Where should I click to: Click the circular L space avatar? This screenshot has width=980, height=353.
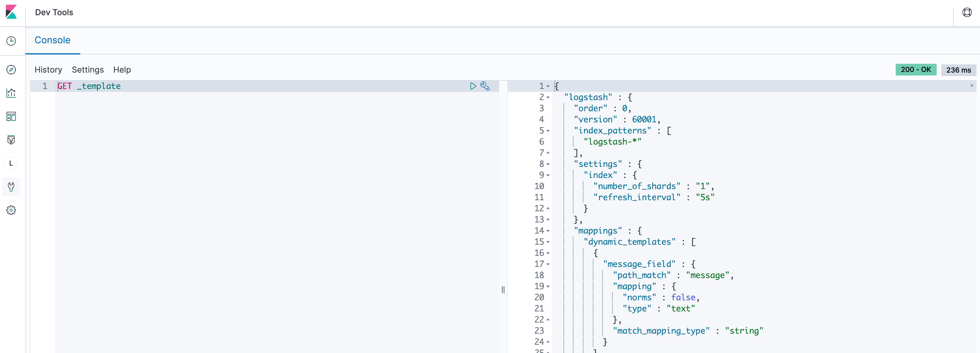[11, 163]
